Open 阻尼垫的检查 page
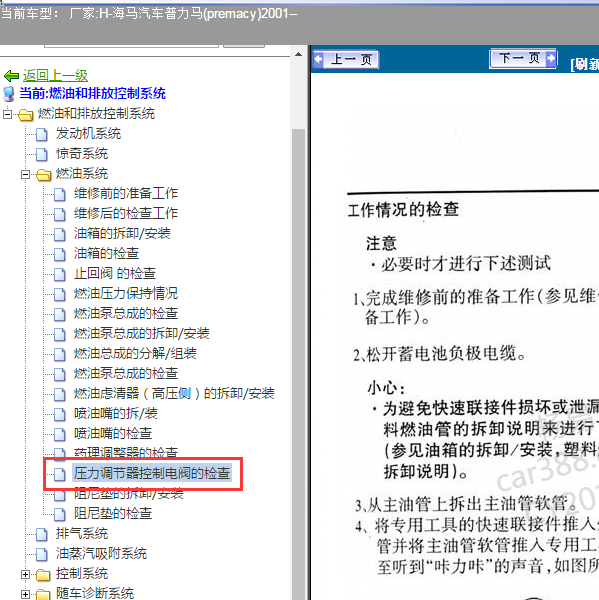 point(113,513)
